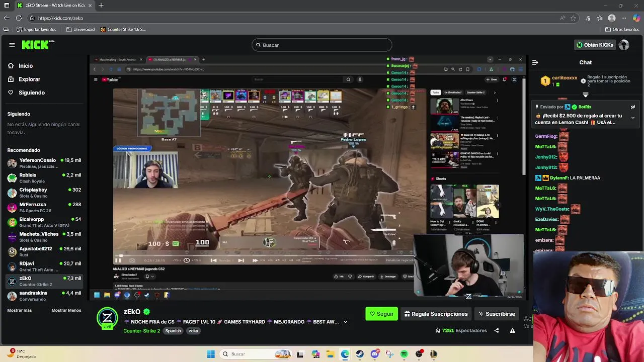This screenshot has height=362, width=644.
Task: Reload the page with refresh icon
Action: point(19,18)
